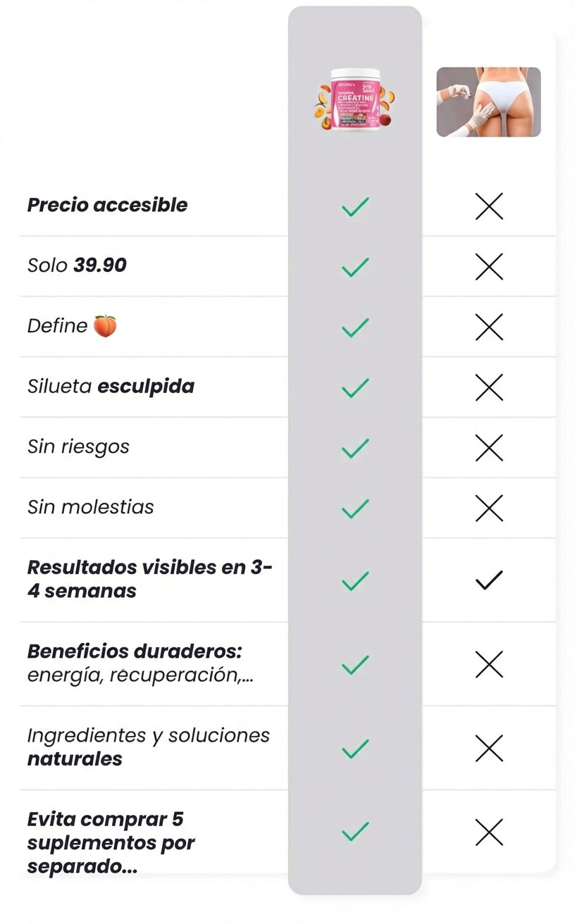Click the Precio accesible label

coord(107,205)
